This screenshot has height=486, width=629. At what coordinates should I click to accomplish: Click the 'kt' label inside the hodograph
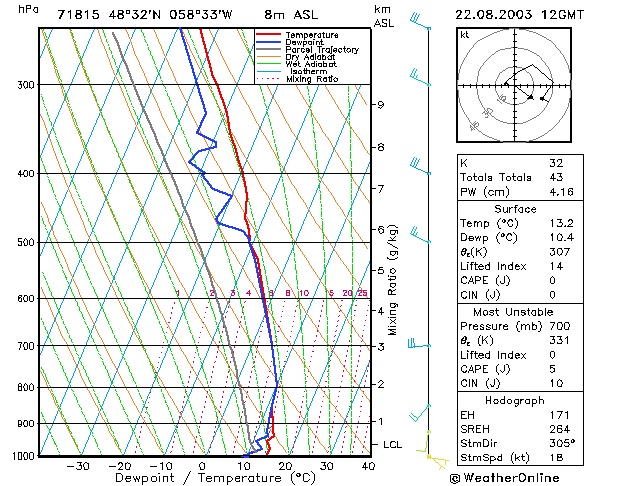[465, 35]
